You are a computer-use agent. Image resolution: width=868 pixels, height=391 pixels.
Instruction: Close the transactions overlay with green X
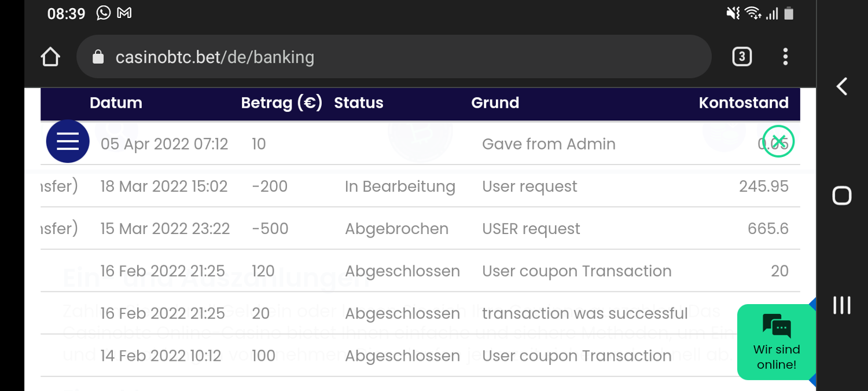point(778,141)
